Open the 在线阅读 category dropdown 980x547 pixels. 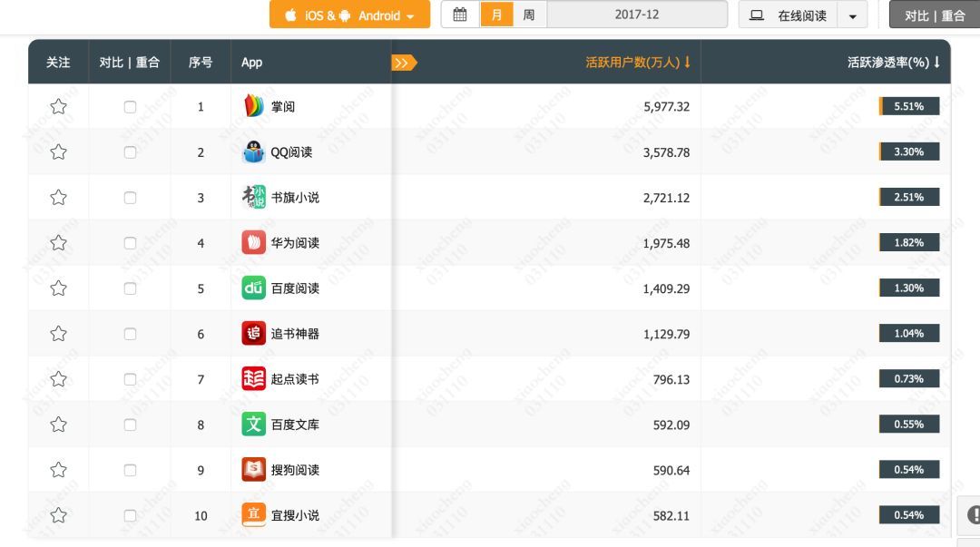[802, 15]
